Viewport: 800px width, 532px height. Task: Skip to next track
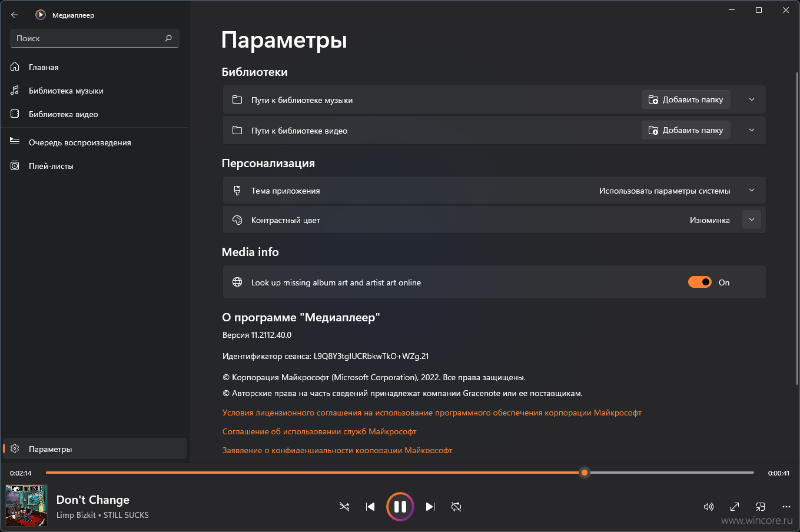pos(430,507)
